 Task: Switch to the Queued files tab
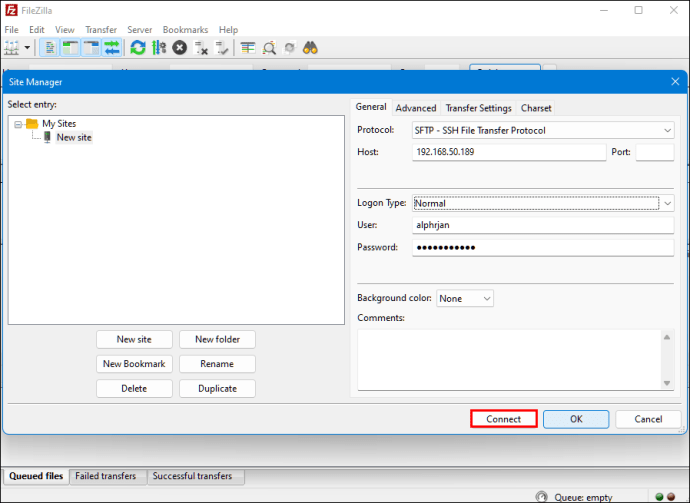(36, 476)
